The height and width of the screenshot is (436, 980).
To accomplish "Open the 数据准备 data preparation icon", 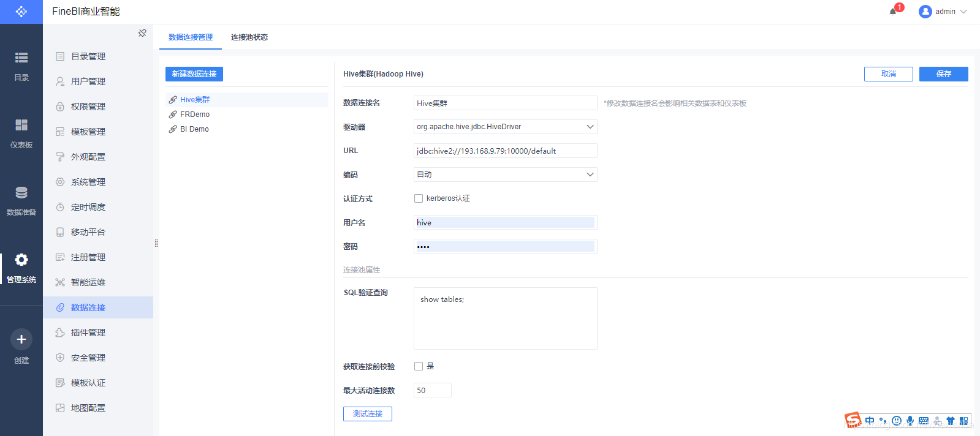I will (21, 192).
